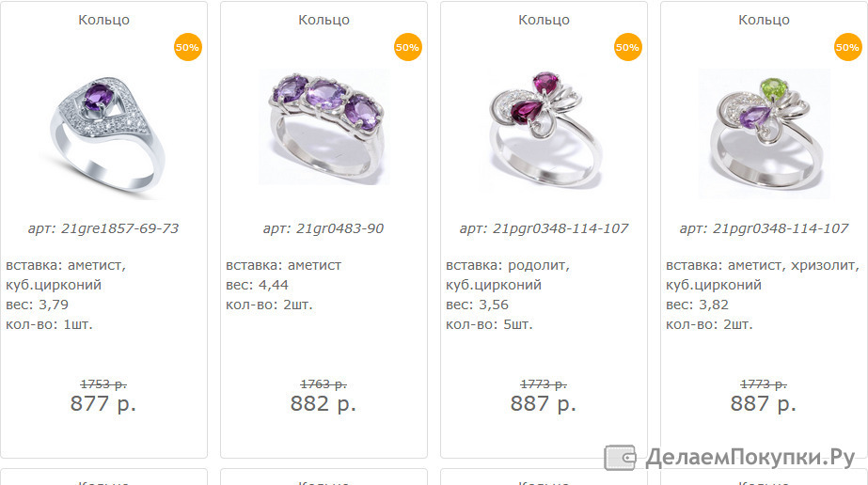
Task: Click the 50% badge on the rhodolite ring card
Action: pyautogui.click(x=628, y=47)
